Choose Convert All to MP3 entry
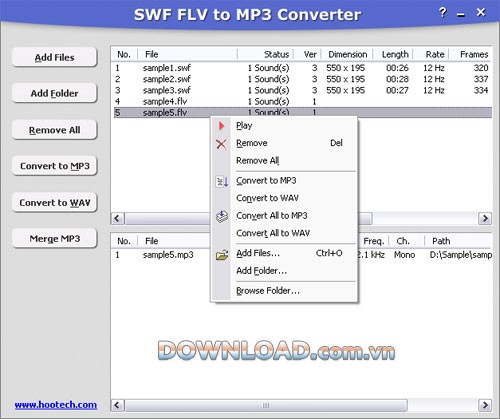500x419 pixels. tap(285, 216)
